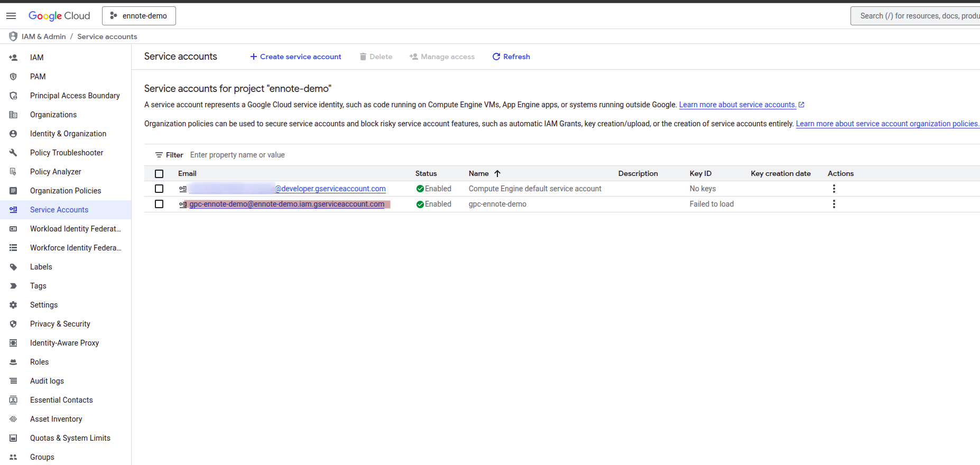
Task: Go to IAM & Admin breadcrumb
Action: click(x=44, y=36)
